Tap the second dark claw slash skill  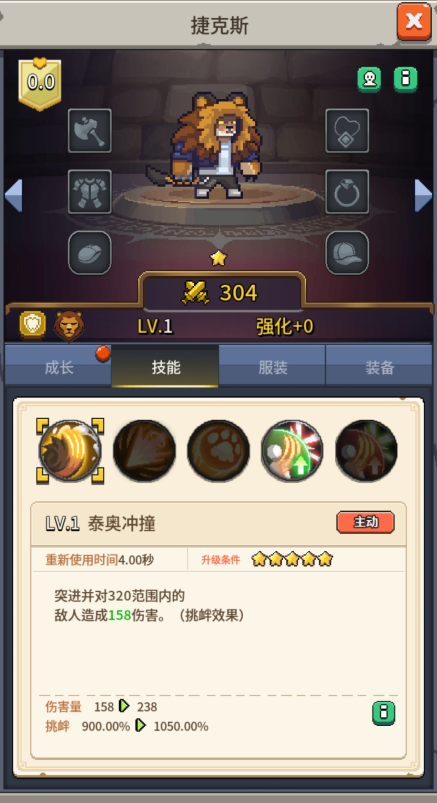point(144,451)
